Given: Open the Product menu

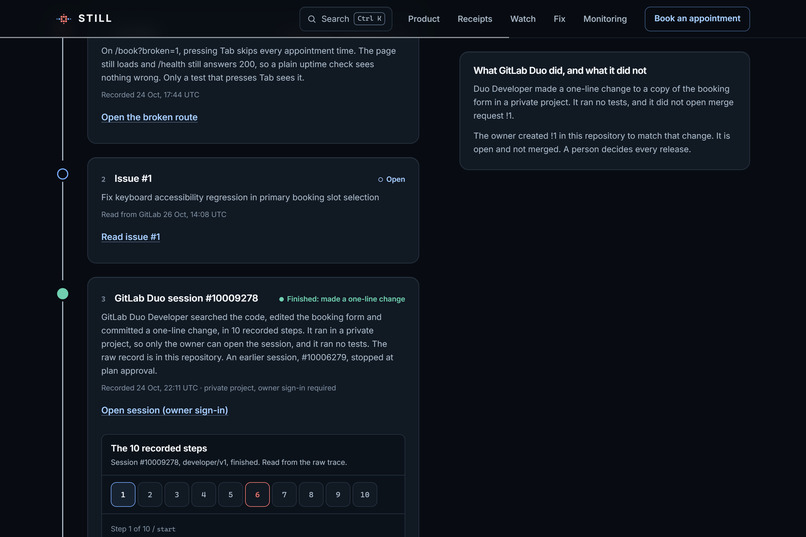Looking at the screenshot, I should 424,19.
